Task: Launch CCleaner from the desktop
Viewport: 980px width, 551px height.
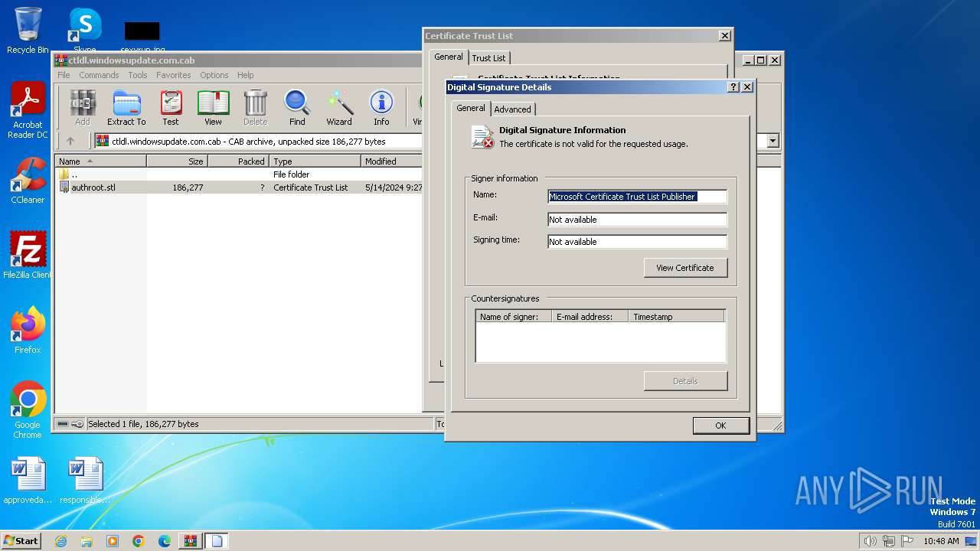Action: [x=28, y=181]
